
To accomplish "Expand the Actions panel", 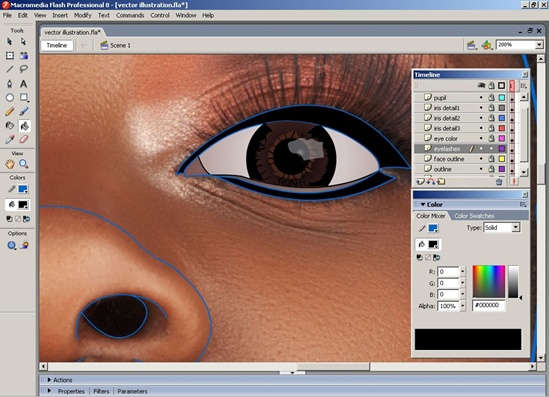I will (49, 380).
